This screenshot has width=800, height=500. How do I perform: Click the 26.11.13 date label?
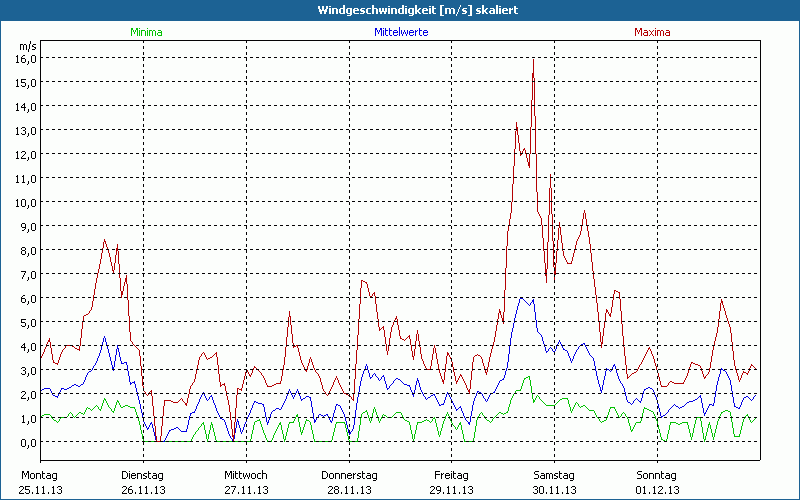coord(143,490)
